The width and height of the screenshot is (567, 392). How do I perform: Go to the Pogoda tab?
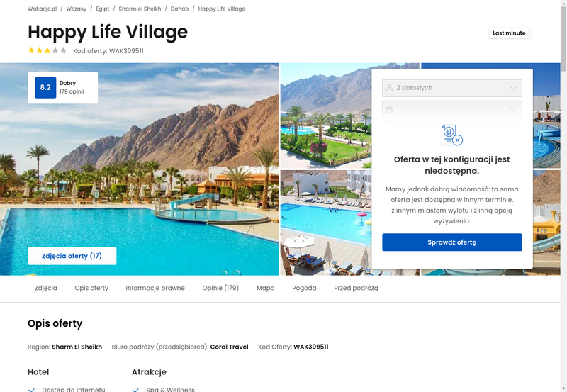(304, 288)
